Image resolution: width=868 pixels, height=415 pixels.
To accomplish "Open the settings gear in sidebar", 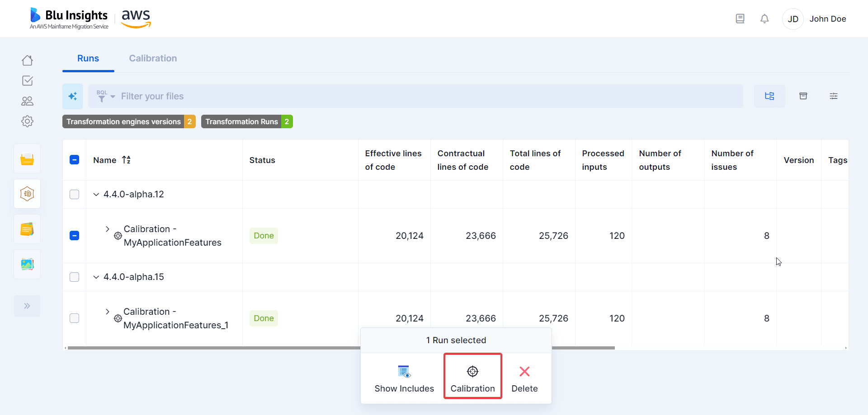I will tap(27, 121).
